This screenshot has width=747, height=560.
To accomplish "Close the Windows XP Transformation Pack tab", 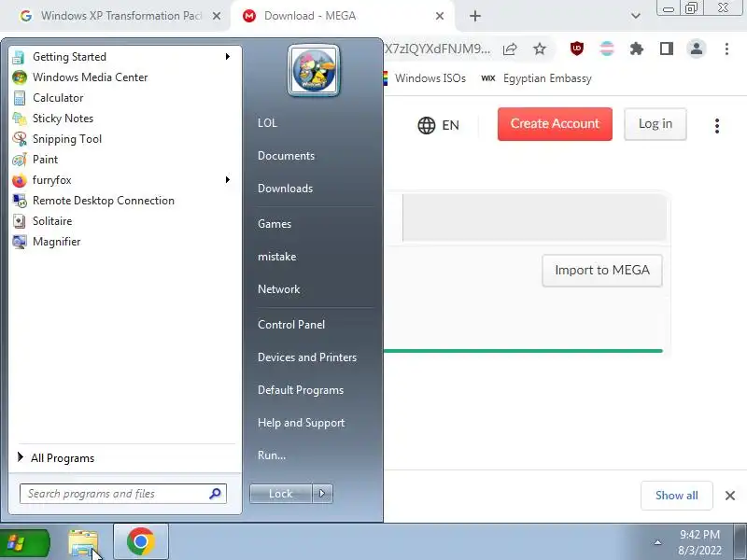I will 217,16.
